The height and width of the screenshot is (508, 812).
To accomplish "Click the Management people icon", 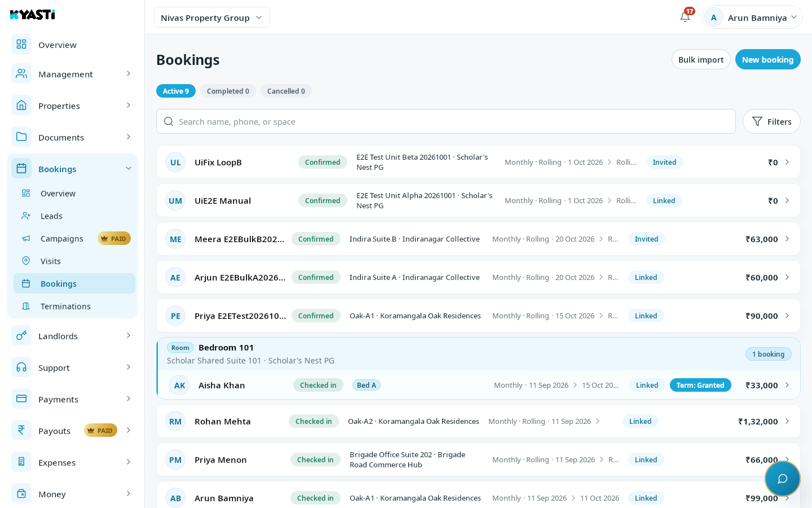I will 21,73.
